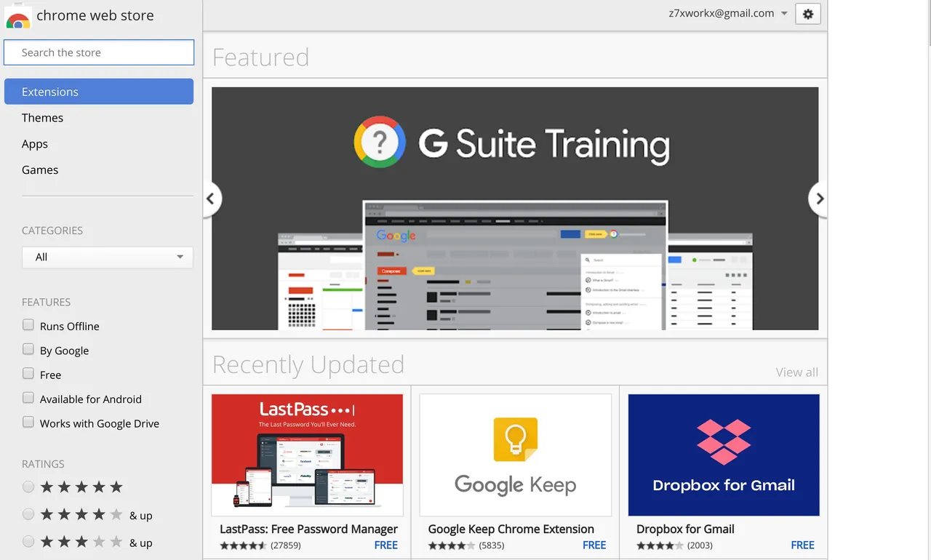Open Dropbox for Gmail title link

click(x=685, y=529)
